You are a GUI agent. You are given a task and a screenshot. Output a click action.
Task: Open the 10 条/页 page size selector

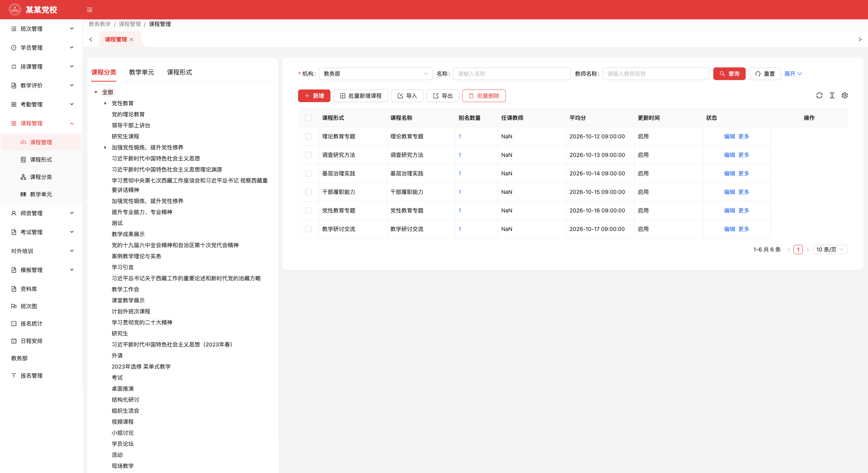point(830,250)
